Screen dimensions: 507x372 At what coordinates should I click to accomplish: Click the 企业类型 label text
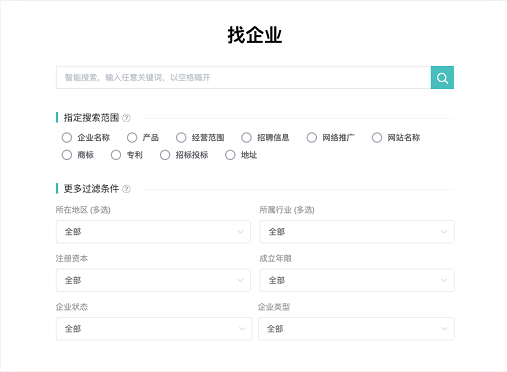[274, 307]
